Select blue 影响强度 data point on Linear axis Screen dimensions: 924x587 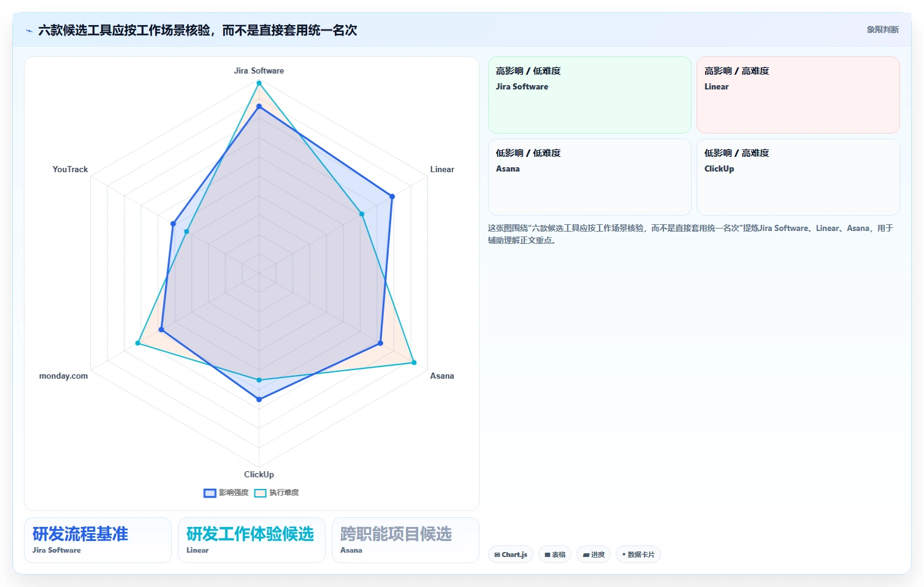tap(392, 197)
